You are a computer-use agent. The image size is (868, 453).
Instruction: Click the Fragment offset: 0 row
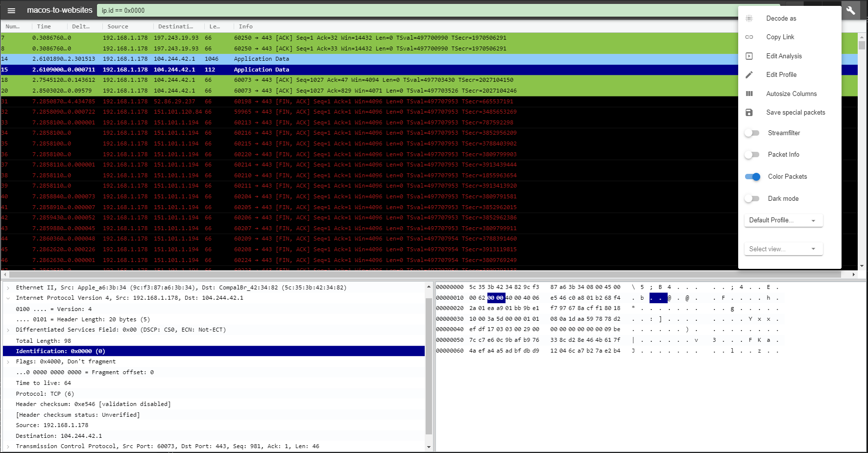pyautogui.click(x=214, y=372)
